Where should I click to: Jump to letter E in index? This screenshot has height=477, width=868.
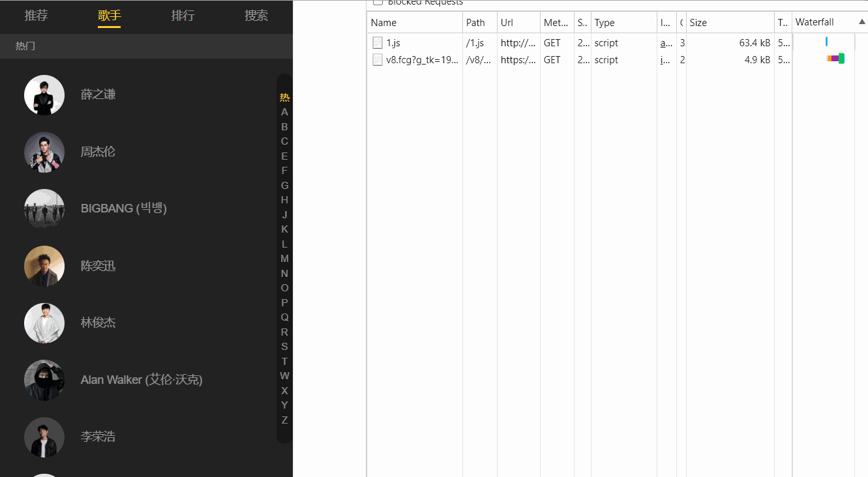click(x=284, y=156)
